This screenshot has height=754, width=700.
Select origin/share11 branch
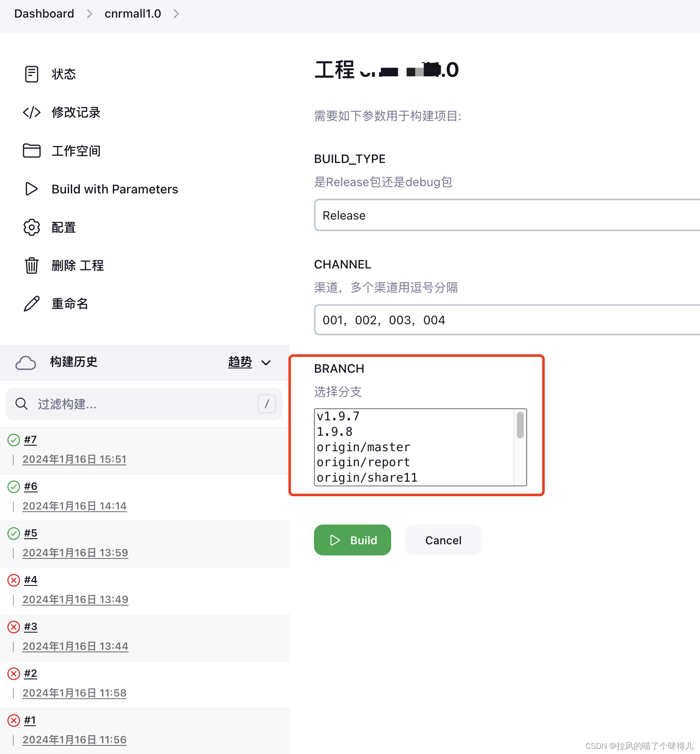click(414, 478)
